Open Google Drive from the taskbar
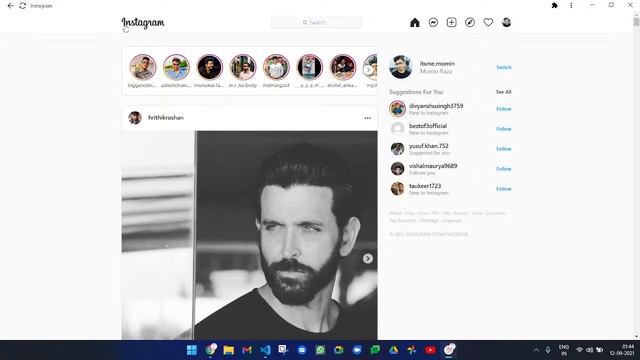This screenshot has height=360, width=640. [393, 350]
